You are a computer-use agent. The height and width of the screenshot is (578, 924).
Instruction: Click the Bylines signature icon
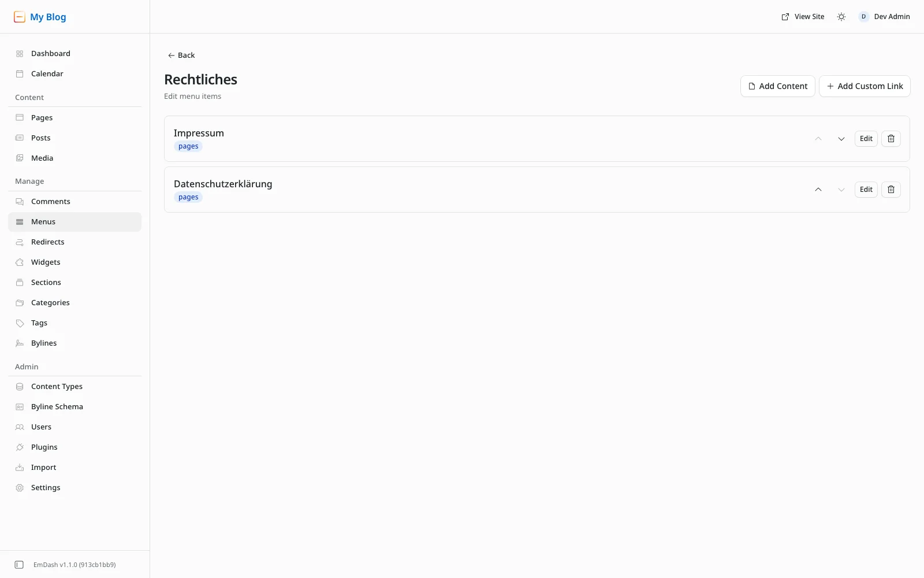(x=20, y=343)
